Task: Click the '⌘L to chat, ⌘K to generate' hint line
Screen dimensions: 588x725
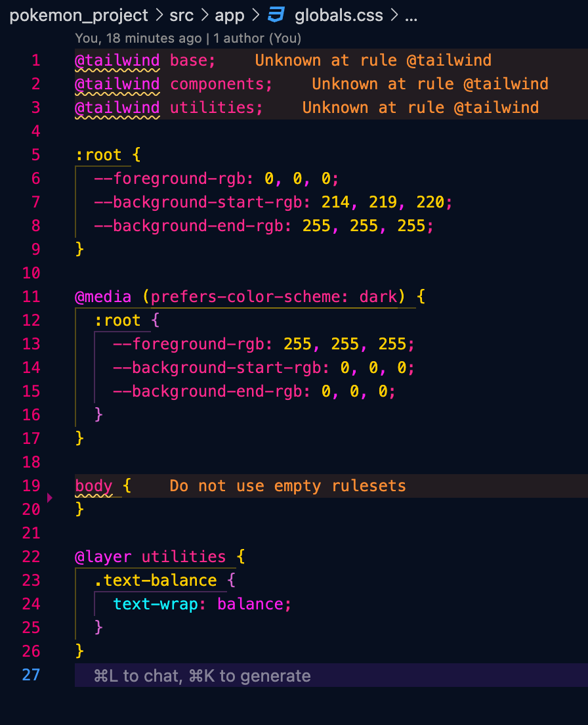Action: coord(202,676)
